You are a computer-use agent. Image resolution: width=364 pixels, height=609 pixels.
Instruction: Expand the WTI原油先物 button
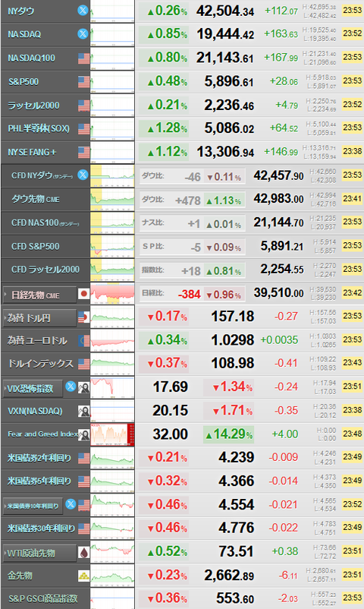tap(39, 553)
